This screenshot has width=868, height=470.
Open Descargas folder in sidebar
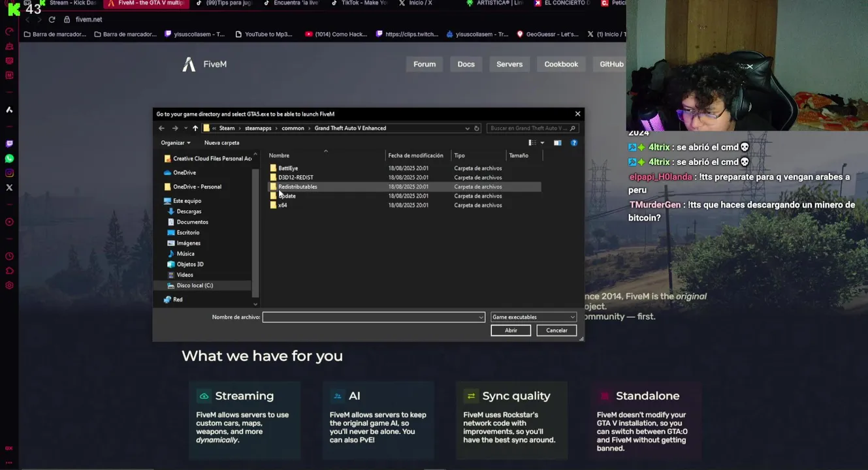[184, 211]
